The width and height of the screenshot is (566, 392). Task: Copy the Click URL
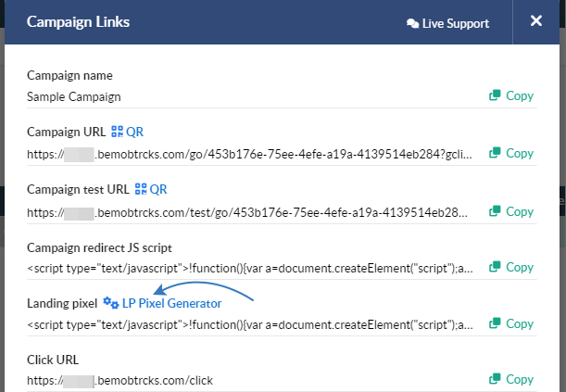[511, 379]
